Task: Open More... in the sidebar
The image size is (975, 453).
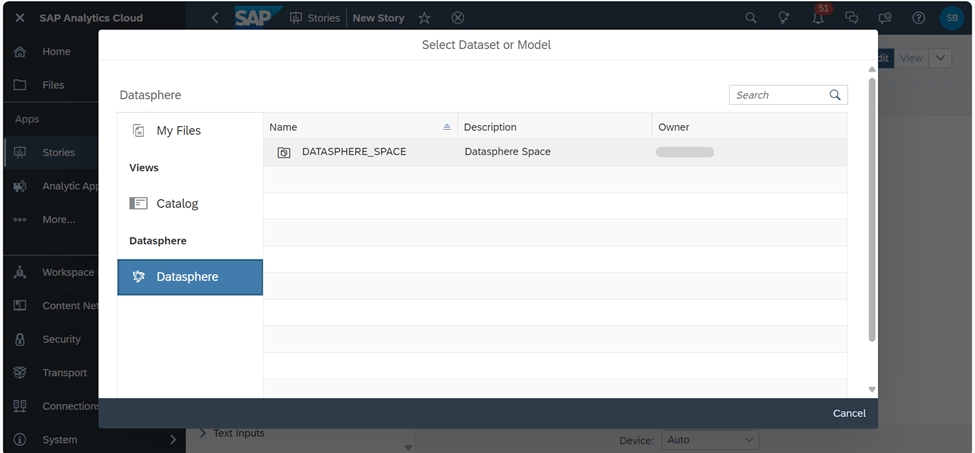Action: (x=58, y=219)
